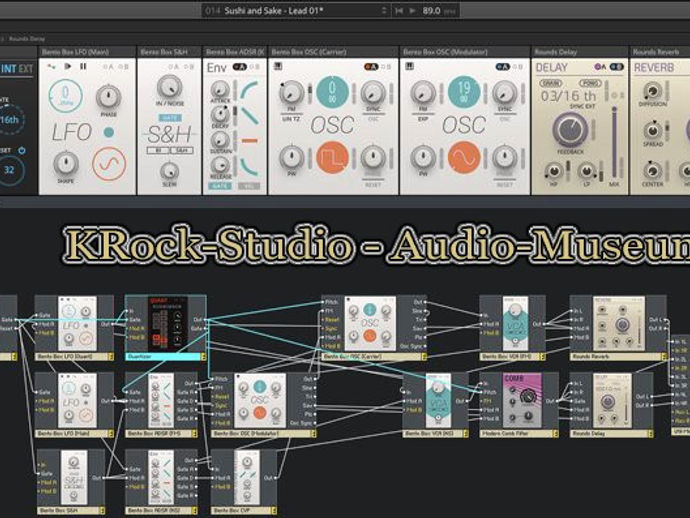The image size is (690, 518).
Task: Click the Delay Mix vertical slider
Action: point(614,143)
